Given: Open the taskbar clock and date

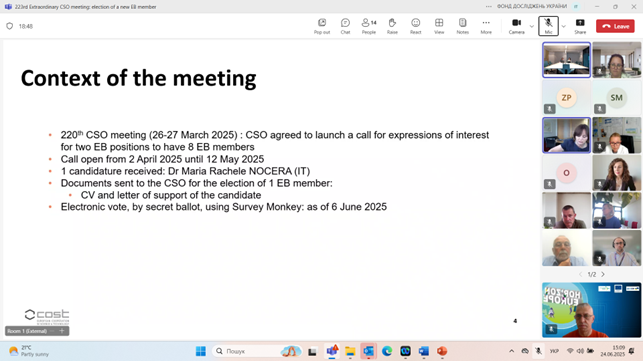Looking at the screenshot, I should click(x=613, y=351).
